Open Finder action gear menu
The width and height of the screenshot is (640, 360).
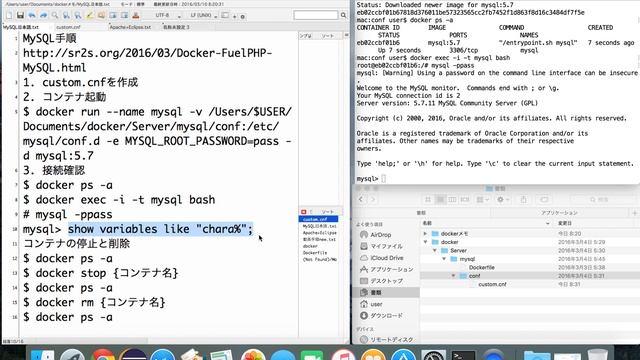coord(503,200)
